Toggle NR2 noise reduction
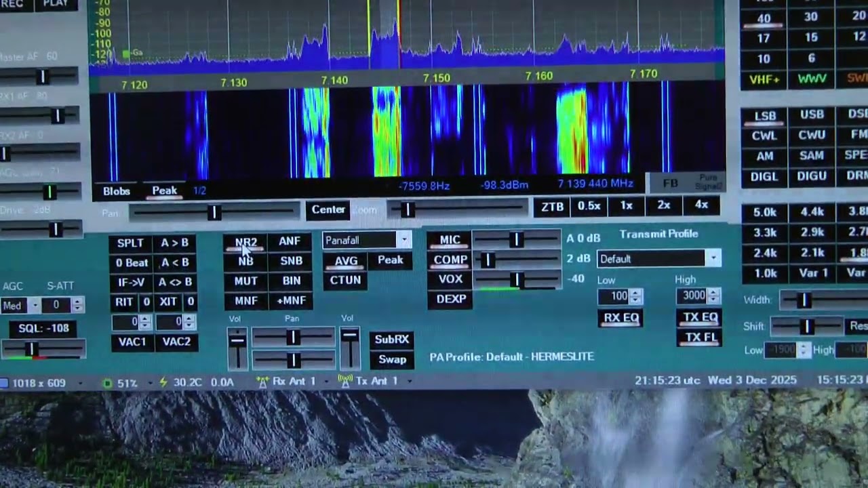This screenshot has width=868, height=488. click(245, 242)
